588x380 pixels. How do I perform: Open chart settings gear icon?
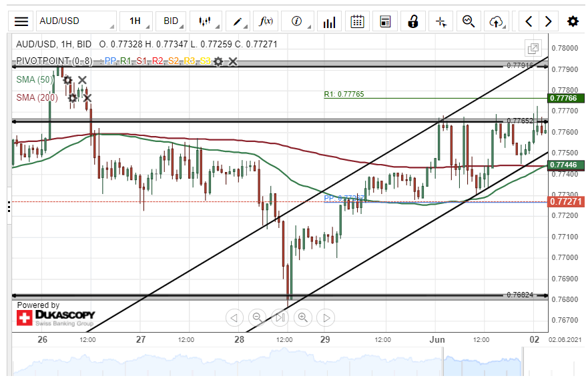[573, 21]
